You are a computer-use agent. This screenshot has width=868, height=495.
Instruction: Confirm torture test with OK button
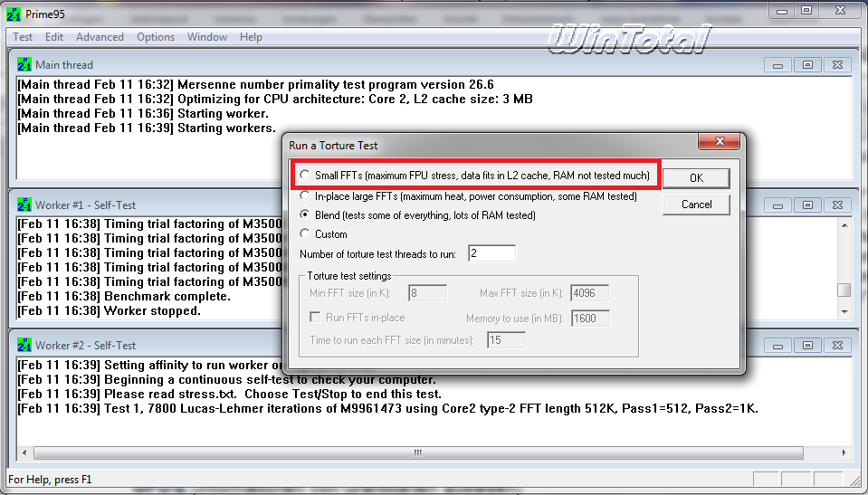(x=696, y=177)
